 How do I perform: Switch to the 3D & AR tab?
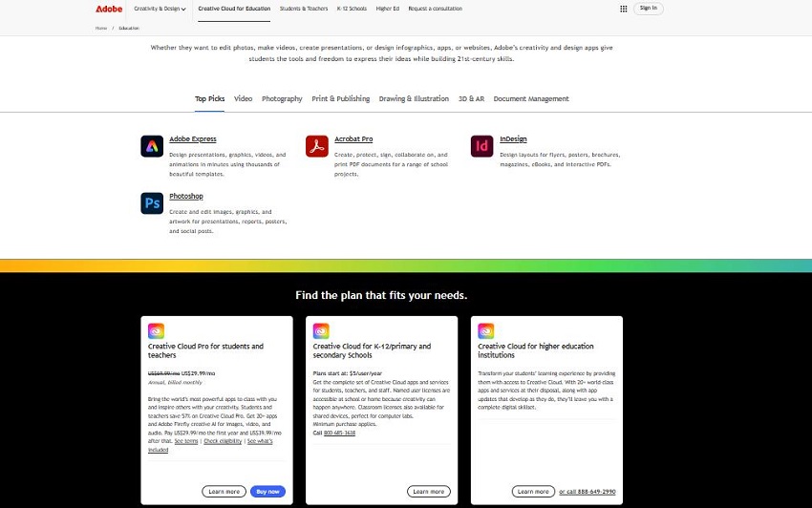pos(471,98)
